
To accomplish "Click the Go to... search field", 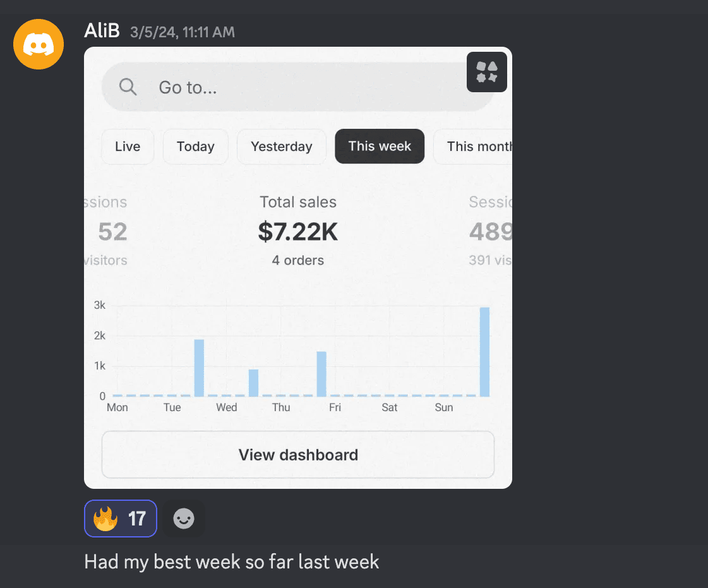I will [x=303, y=87].
